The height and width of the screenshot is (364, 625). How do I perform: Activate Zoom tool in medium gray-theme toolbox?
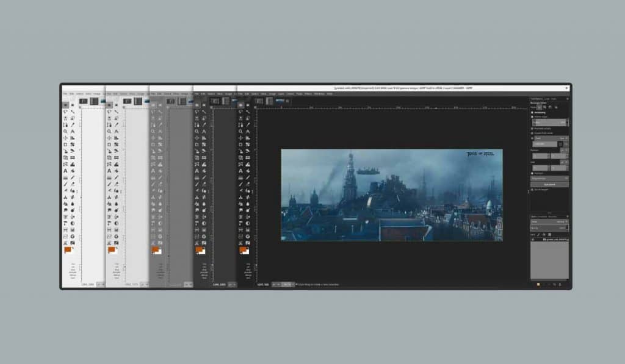[x=153, y=132]
